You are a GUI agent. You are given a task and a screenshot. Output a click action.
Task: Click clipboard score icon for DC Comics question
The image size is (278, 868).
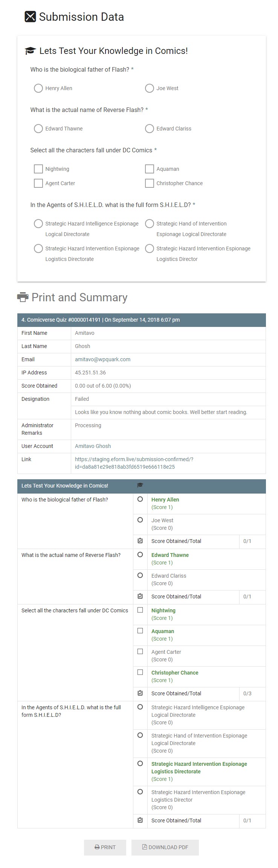coord(140,693)
